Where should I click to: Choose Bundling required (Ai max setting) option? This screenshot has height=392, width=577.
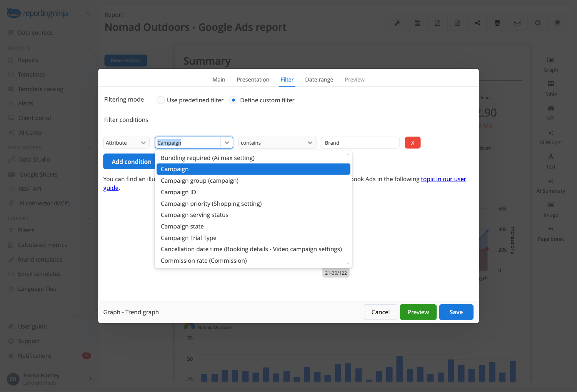[253, 158]
